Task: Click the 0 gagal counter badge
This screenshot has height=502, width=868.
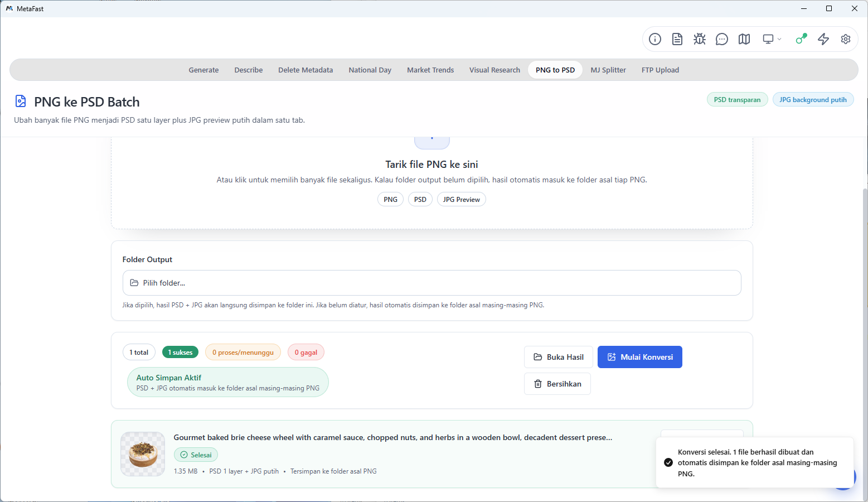Action: 306,352
